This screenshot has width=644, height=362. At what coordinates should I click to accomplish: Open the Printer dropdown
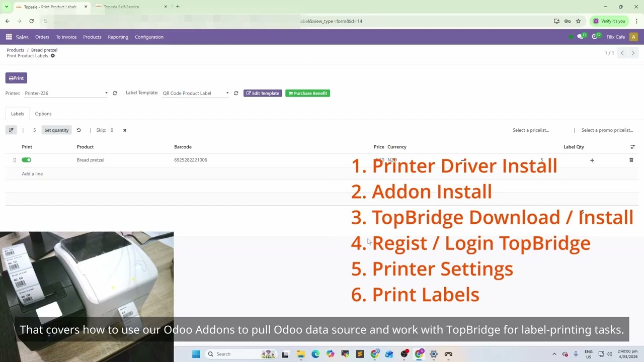click(x=66, y=93)
